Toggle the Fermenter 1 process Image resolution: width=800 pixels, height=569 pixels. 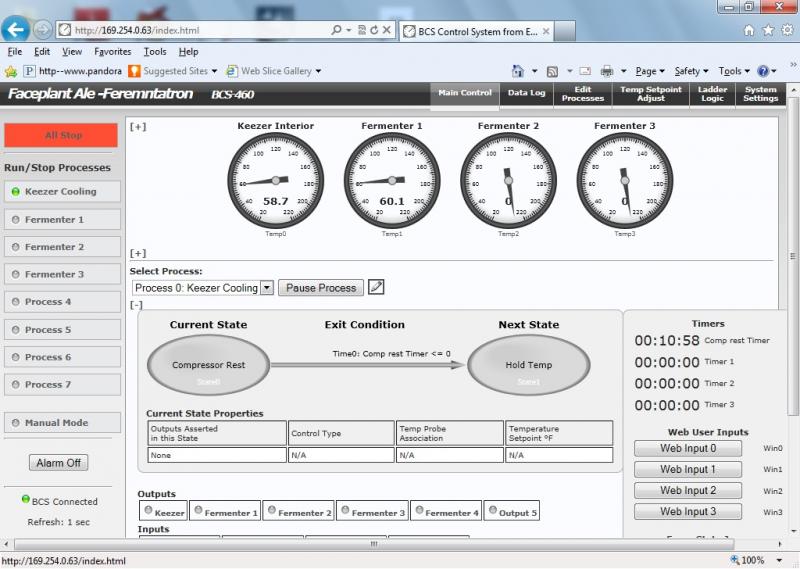click(x=62, y=219)
